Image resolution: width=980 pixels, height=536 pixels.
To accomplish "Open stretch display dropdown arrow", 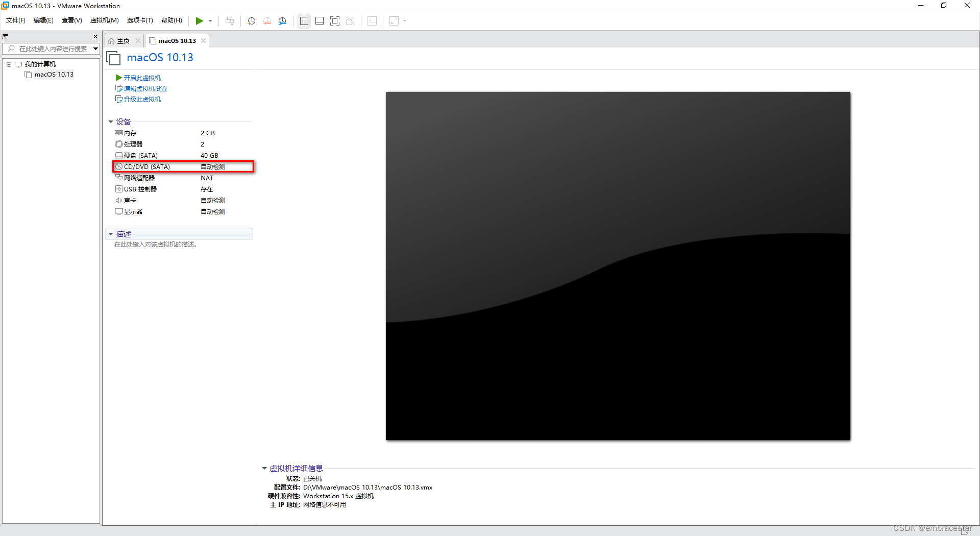I will (x=405, y=21).
